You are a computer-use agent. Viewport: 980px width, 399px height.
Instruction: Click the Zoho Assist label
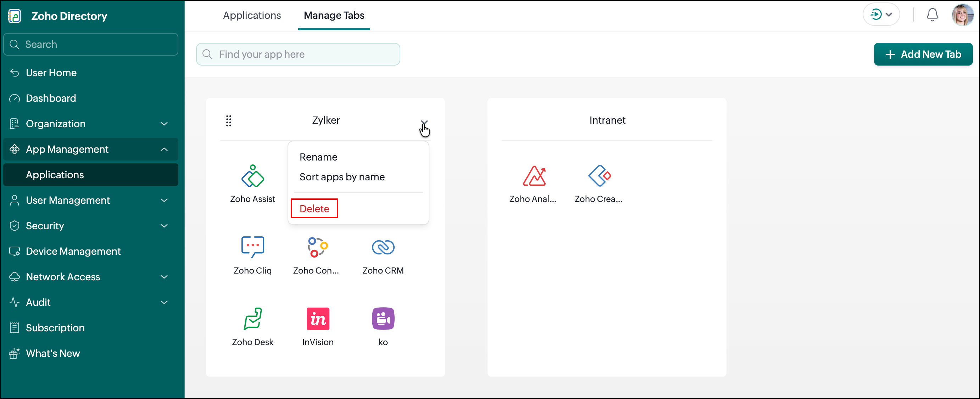click(252, 199)
